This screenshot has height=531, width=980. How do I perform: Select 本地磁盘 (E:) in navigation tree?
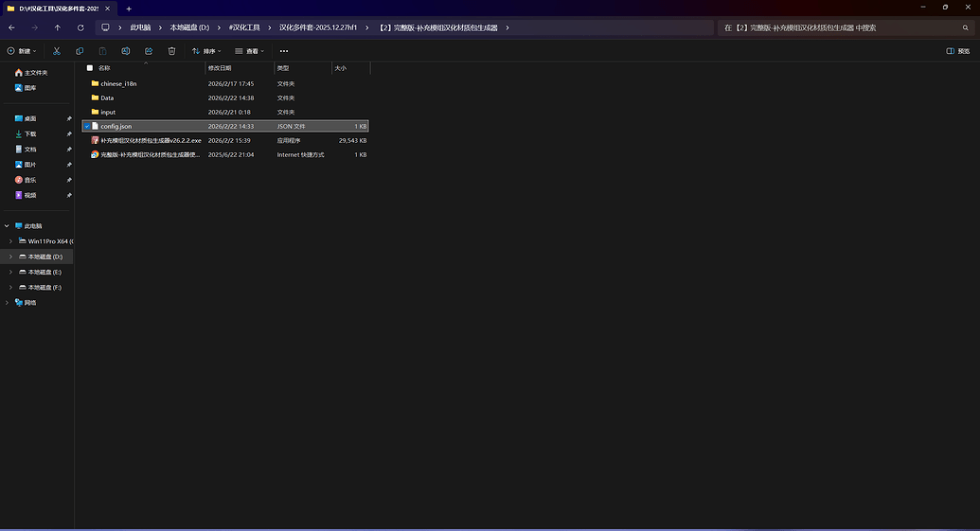coord(45,272)
